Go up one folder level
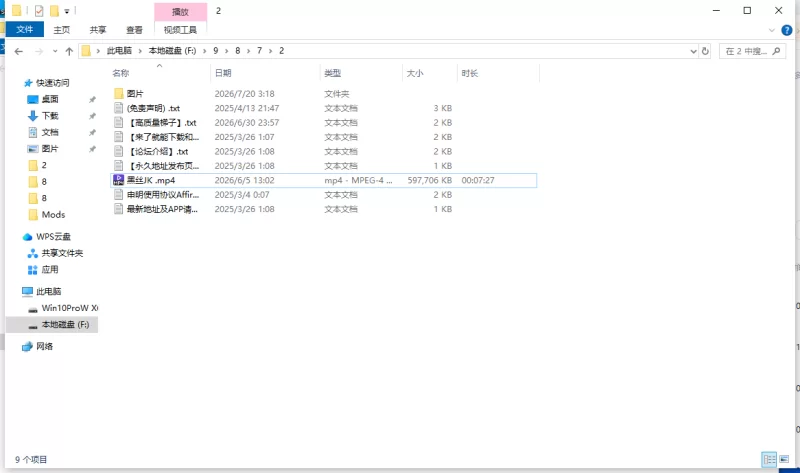 click(69, 51)
